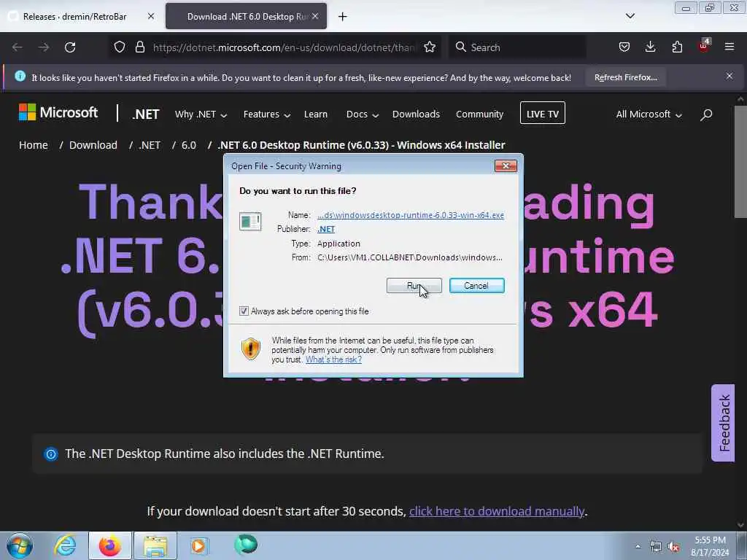Uncheck Always ask before opening this file
The height and width of the screenshot is (560, 747).
pyautogui.click(x=244, y=311)
